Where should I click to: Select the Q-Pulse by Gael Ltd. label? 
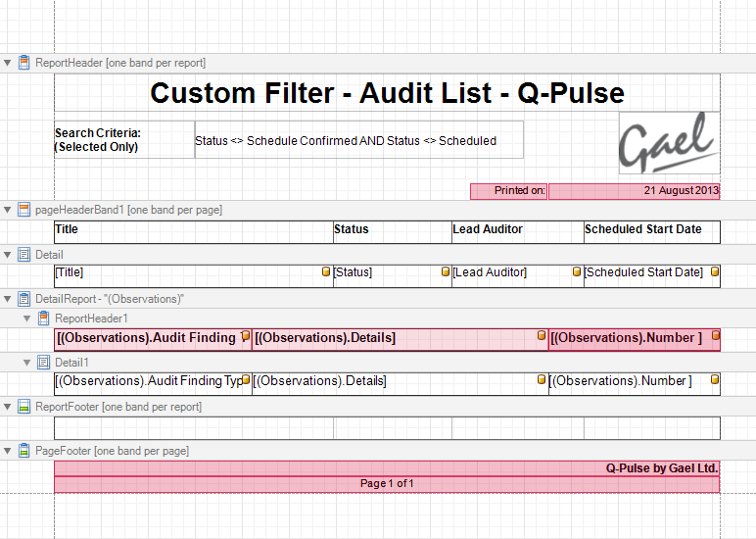(x=387, y=468)
